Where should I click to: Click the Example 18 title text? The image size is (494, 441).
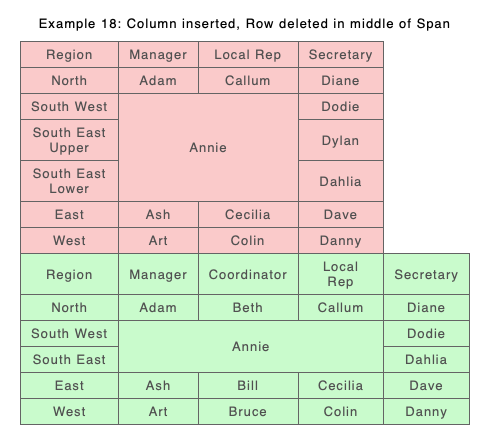pos(244,24)
